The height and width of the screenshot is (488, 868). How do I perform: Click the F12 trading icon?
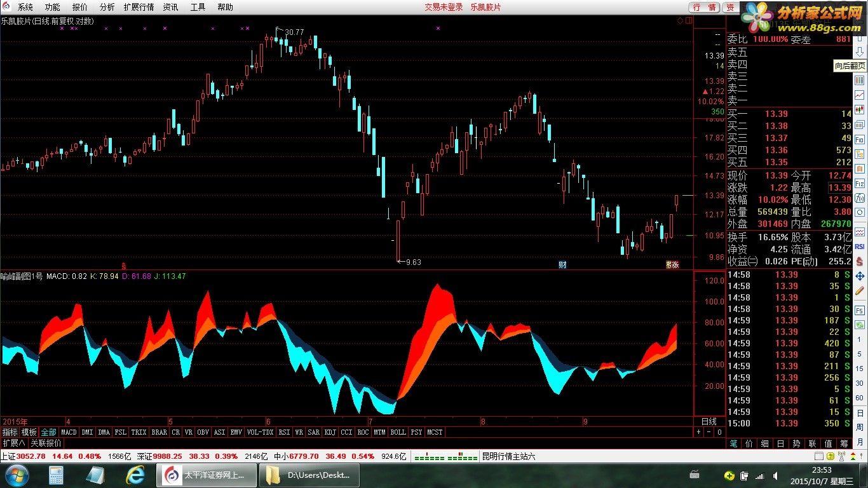859,183
